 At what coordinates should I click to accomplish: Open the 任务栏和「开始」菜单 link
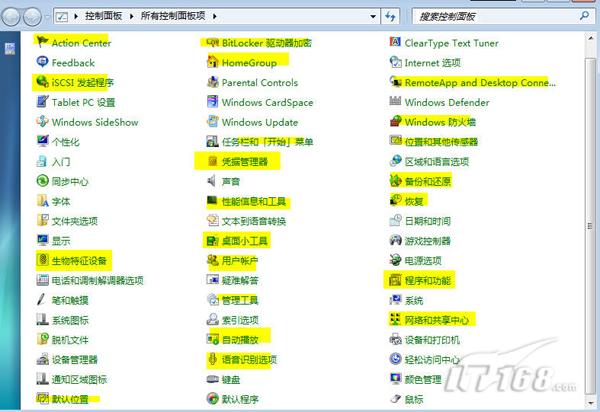pyautogui.click(x=267, y=142)
